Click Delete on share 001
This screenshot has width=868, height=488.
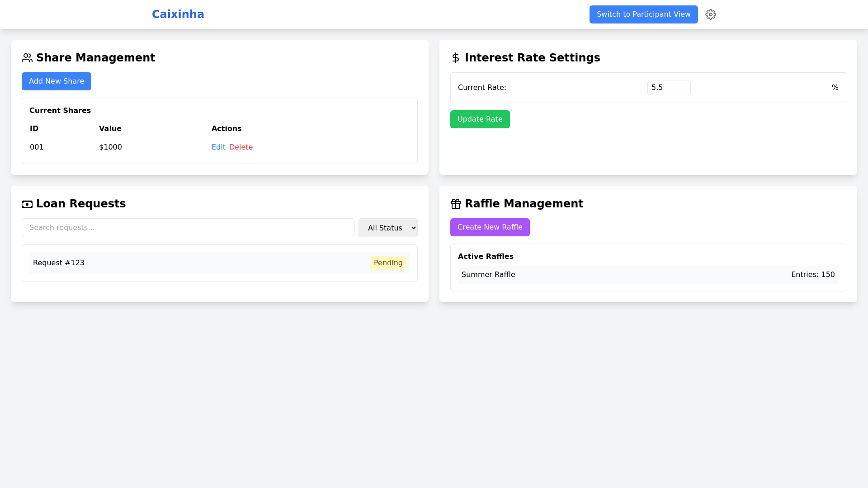(x=241, y=147)
